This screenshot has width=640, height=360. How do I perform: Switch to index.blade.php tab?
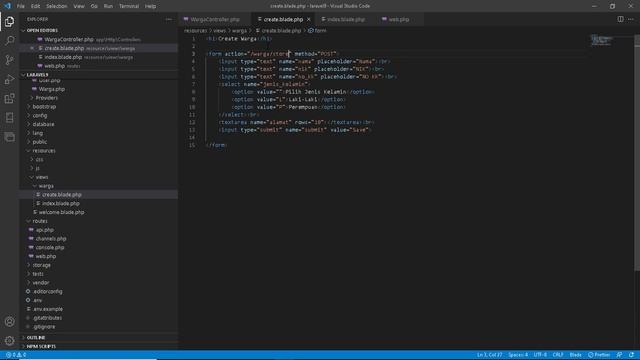pos(344,19)
